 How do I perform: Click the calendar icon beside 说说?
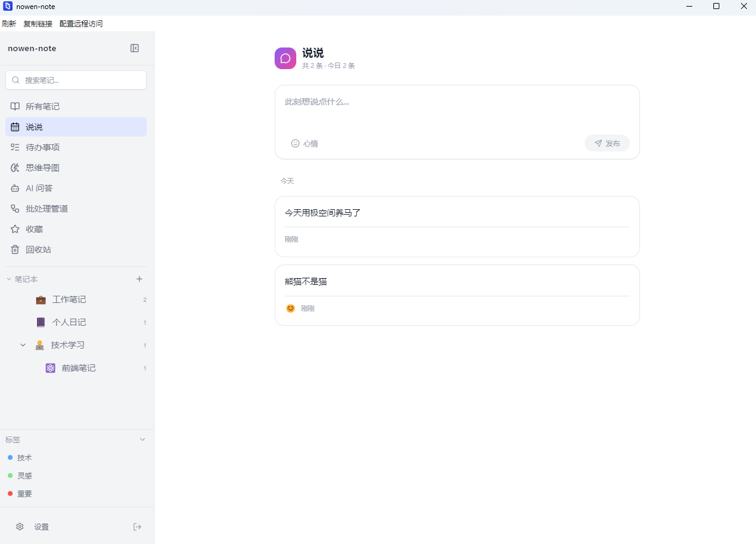[15, 127]
